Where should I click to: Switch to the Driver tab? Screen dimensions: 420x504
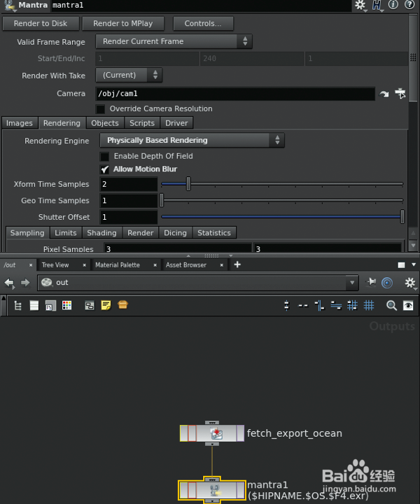coord(176,123)
